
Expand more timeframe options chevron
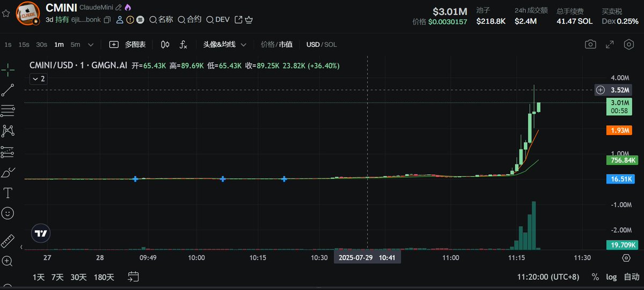pos(91,45)
